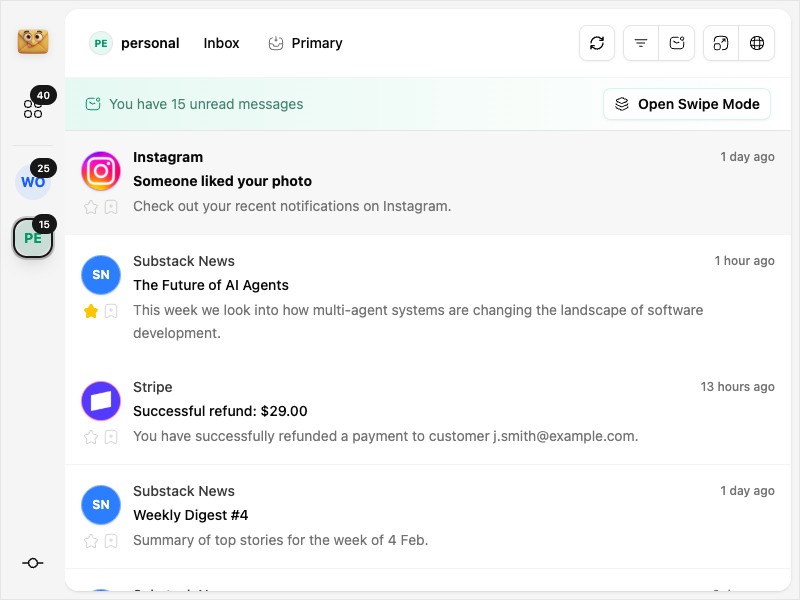800x600 pixels.
Task: Select the Primary category tab
Action: [x=305, y=43]
